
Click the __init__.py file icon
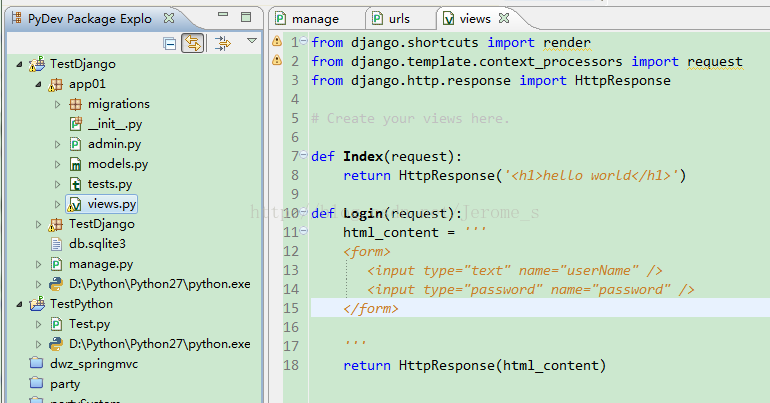[75, 124]
